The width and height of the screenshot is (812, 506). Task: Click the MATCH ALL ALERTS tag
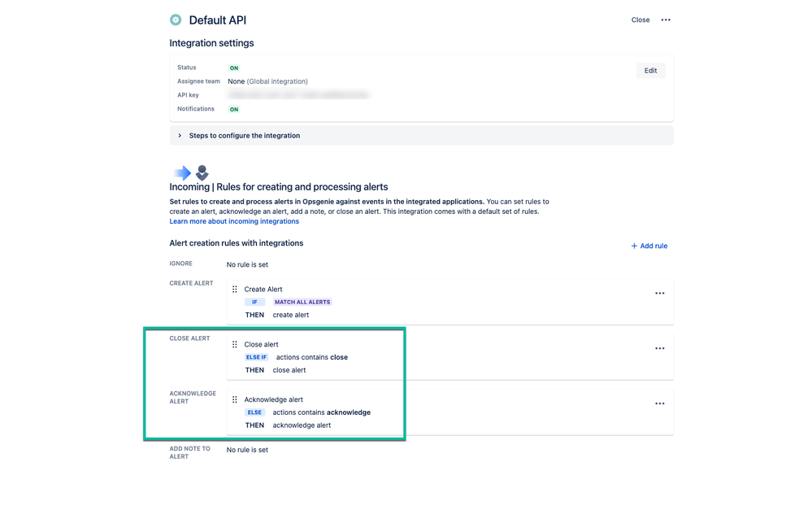[x=302, y=303]
